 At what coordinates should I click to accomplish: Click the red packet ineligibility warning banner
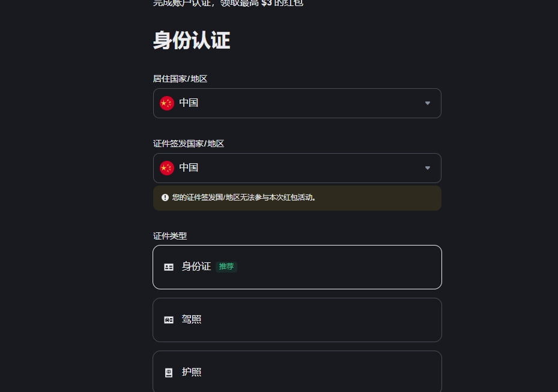pos(297,198)
